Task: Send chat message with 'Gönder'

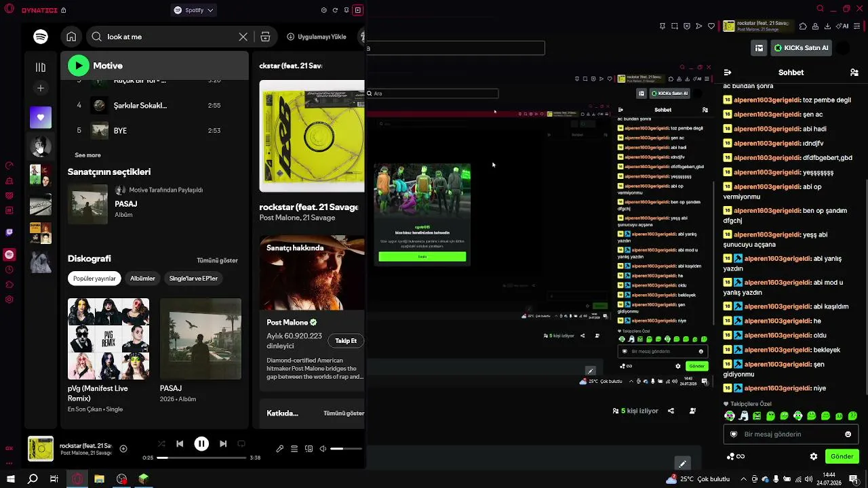Action: point(842,457)
